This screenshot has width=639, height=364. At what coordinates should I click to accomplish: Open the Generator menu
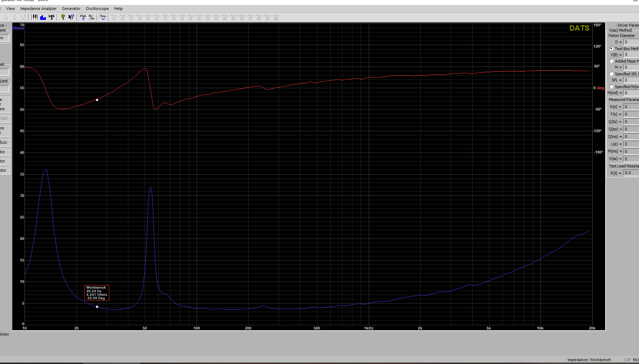click(71, 9)
